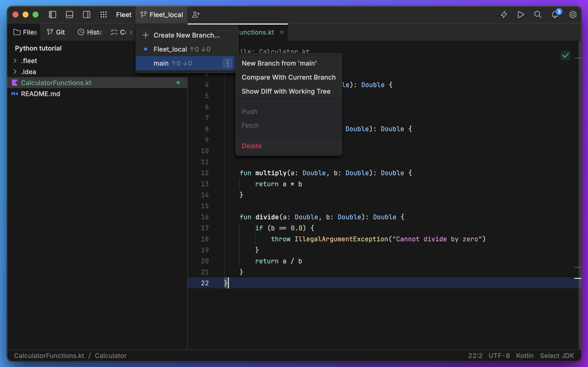Click Select JDK in the status bar
588x367 pixels.
point(557,356)
